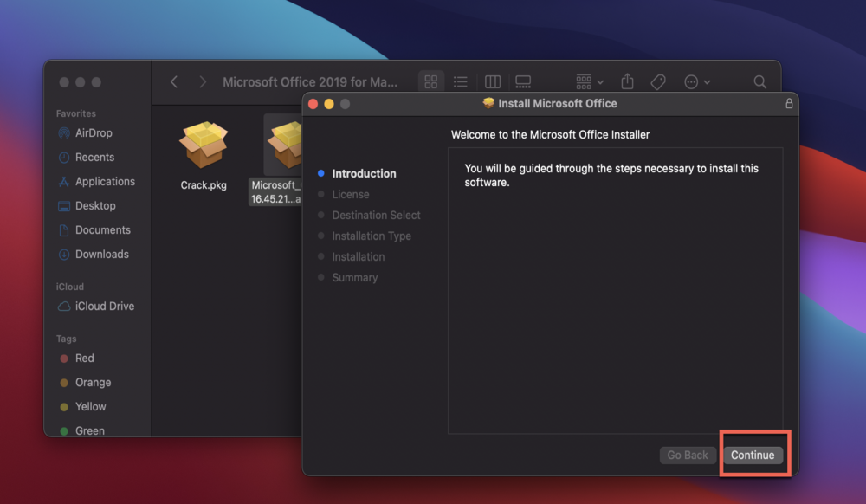
Task: Click the lock icon in installer title bar
Action: tap(788, 103)
